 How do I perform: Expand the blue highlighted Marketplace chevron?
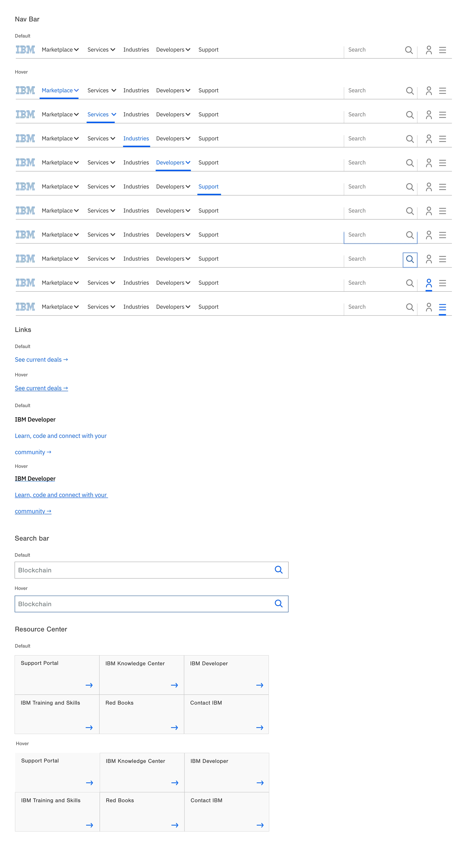76,90
